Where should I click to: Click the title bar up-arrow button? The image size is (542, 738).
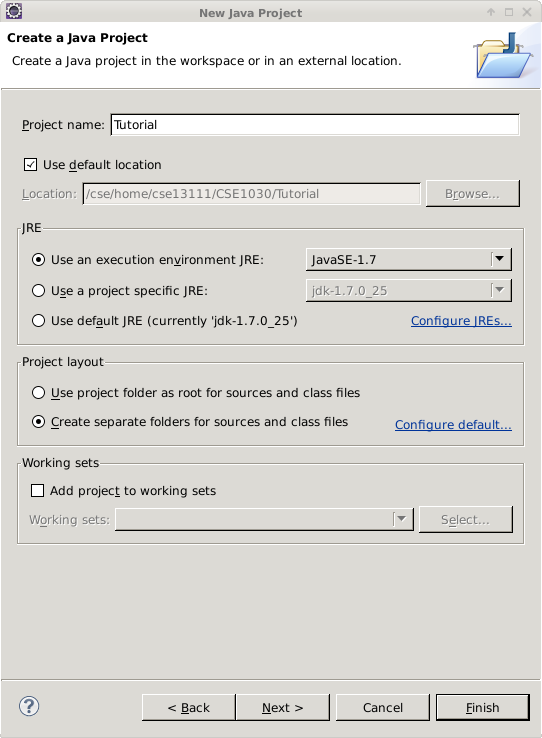click(x=491, y=12)
